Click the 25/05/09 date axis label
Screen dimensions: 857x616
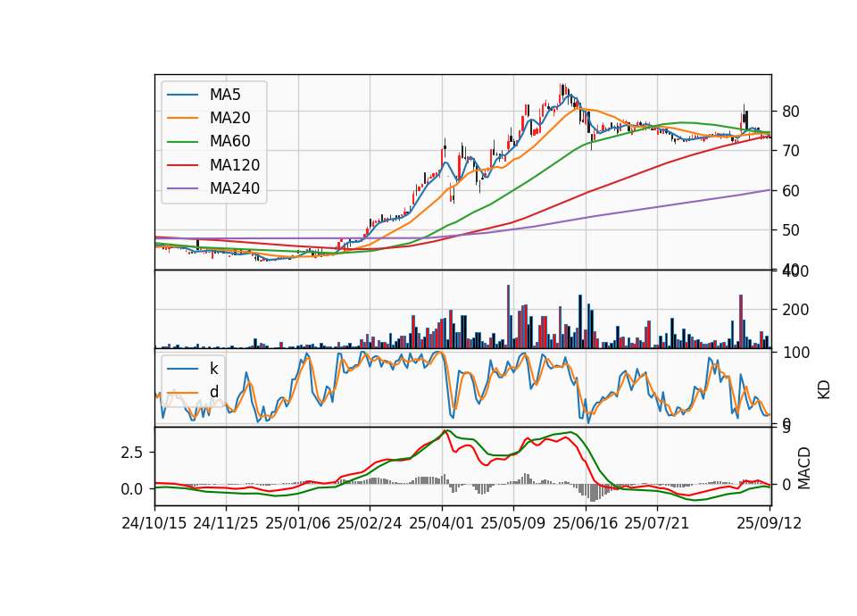click(513, 523)
